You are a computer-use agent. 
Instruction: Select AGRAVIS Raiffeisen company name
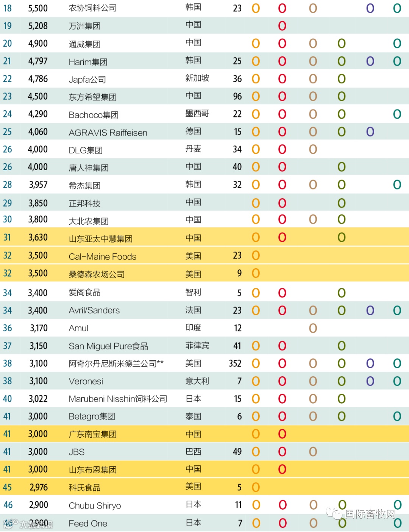point(108,133)
